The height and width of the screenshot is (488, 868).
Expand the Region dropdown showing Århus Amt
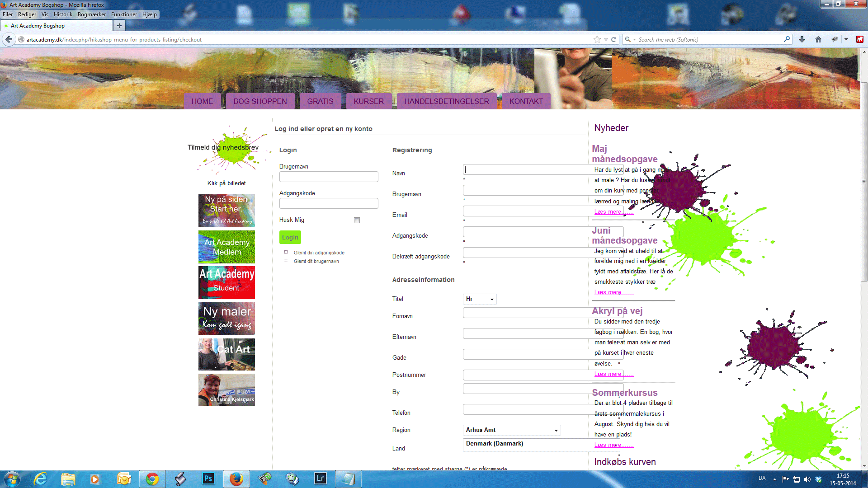tap(512, 430)
